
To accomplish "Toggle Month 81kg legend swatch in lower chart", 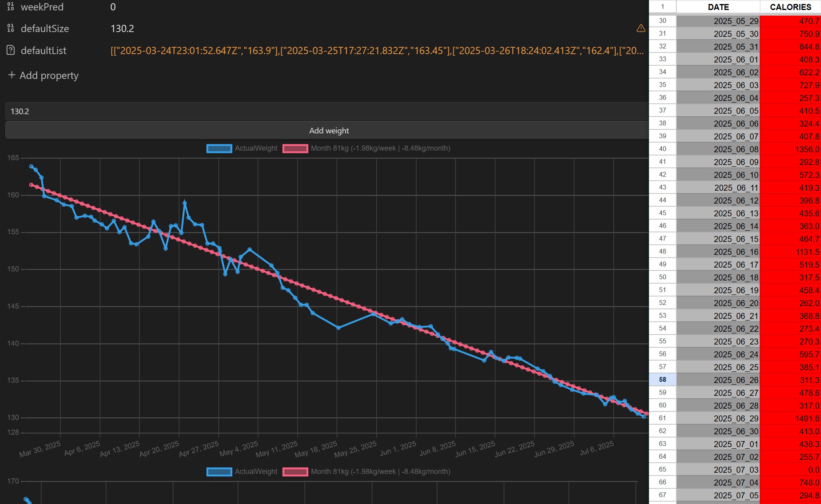I will 295,472.
